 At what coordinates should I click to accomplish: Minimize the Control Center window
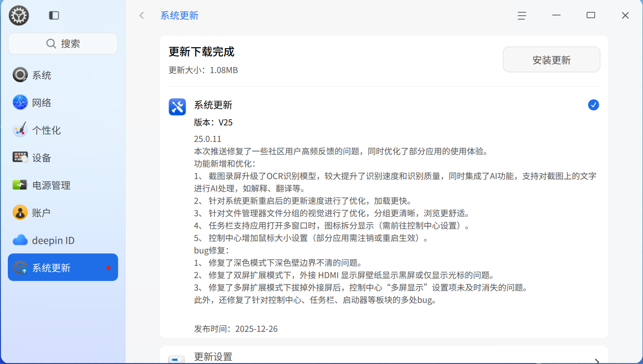click(x=557, y=15)
